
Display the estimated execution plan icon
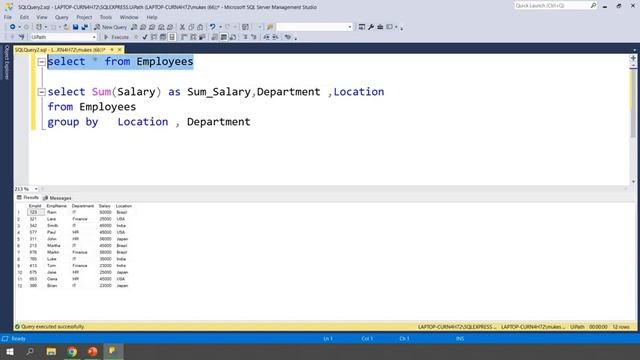click(x=154, y=37)
